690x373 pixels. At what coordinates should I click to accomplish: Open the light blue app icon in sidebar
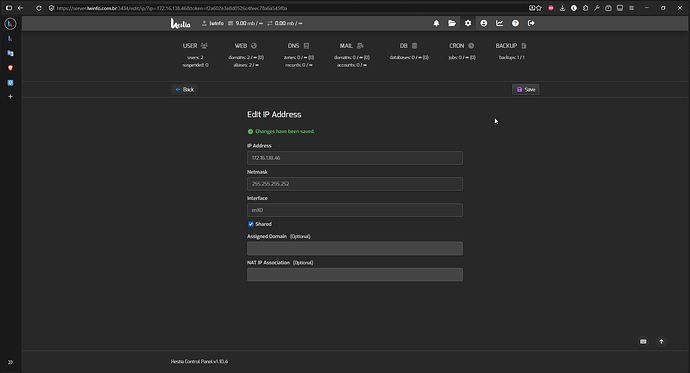(10, 82)
